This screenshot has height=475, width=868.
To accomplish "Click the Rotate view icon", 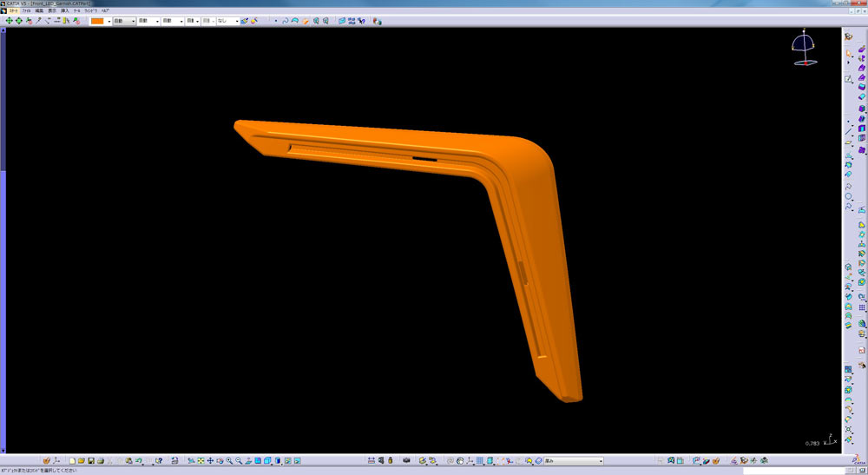I will (x=220, y=460).
